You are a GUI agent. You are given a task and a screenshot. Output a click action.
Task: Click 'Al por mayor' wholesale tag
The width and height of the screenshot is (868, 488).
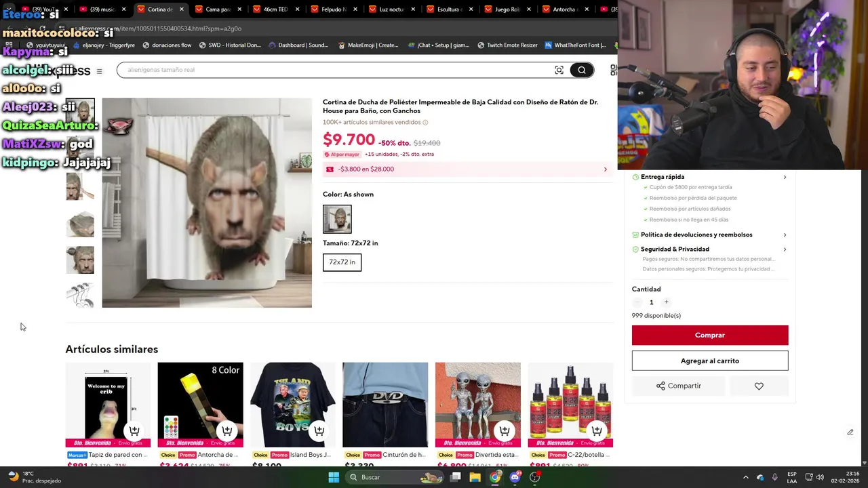coord(342,155)
